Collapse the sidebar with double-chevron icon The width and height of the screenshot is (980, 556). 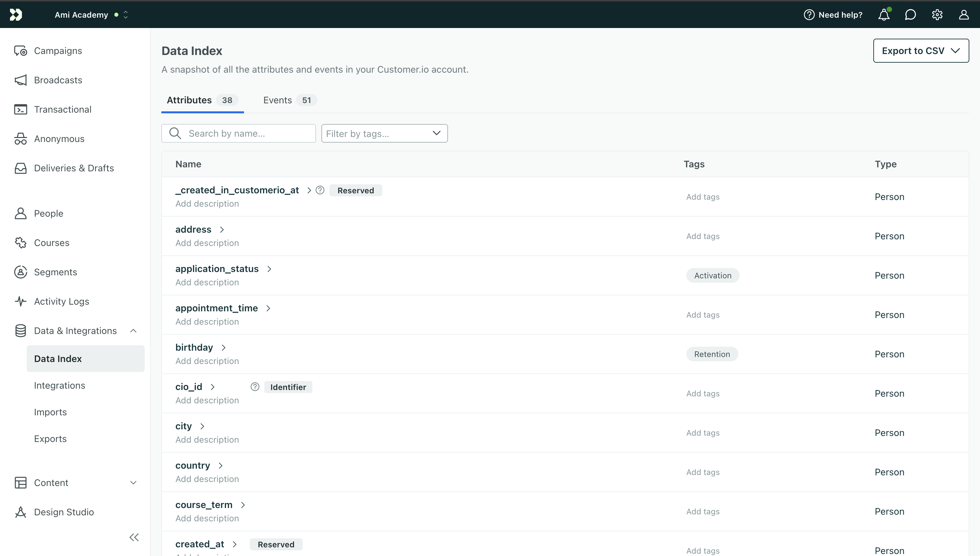click(134, 538)
